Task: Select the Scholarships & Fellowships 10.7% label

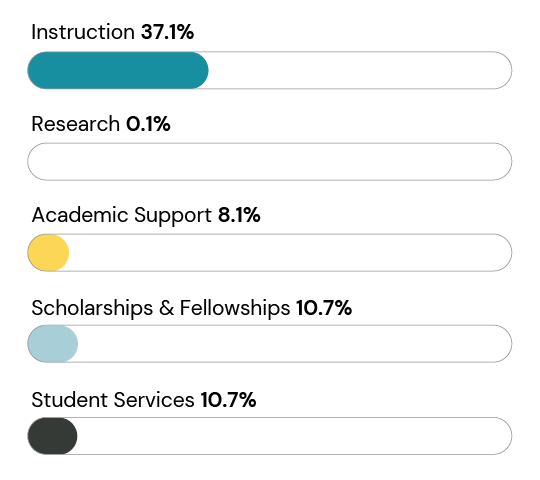Action: tap(191, 307)
